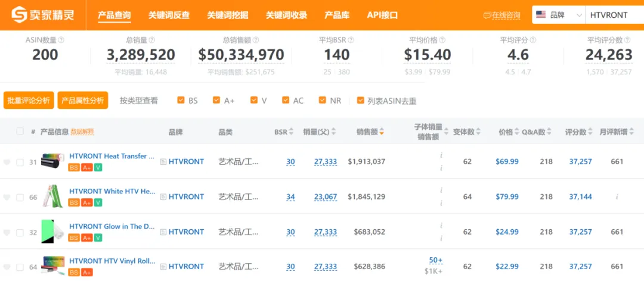Open the 关键词挖掘 tab
The image size is (644, 281).
click(x=228, y=15)
